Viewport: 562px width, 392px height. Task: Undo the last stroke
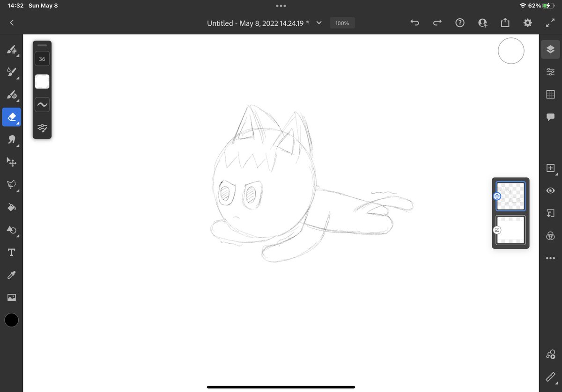(414, 22)
